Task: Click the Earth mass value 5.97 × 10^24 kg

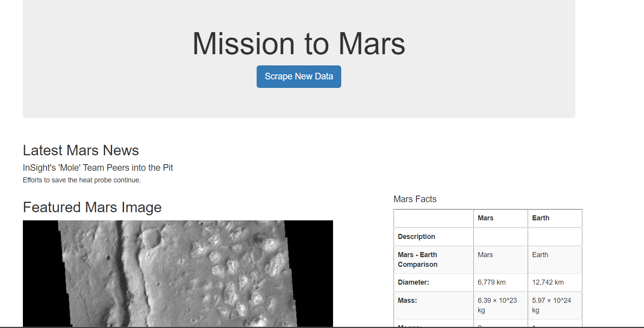Action: [x=551, y=305]
